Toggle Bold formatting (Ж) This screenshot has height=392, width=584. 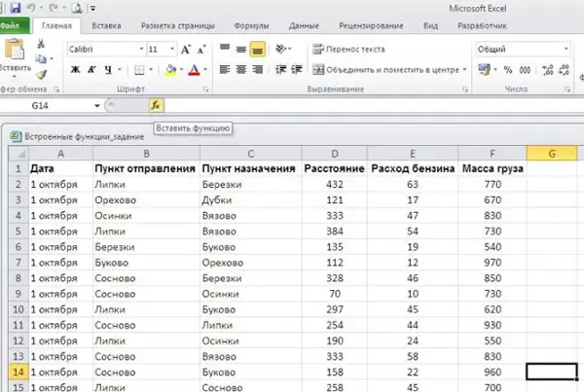click(x=75, y=70)
